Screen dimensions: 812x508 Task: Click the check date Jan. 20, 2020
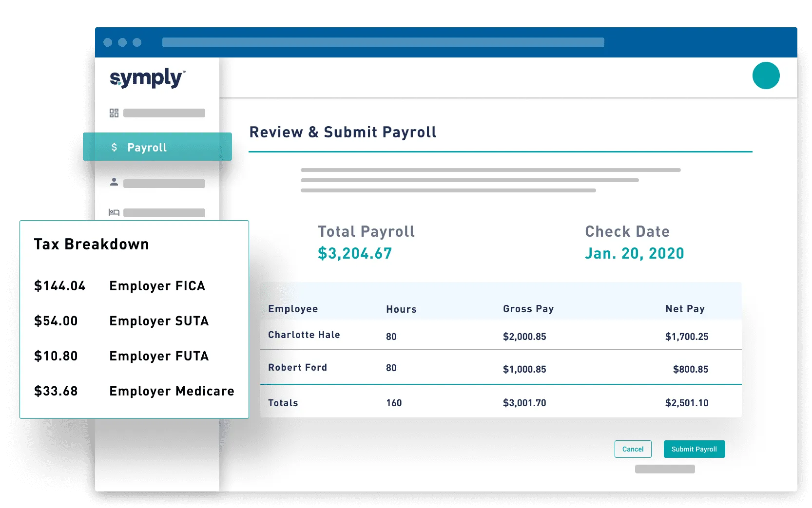pos(634,253)
